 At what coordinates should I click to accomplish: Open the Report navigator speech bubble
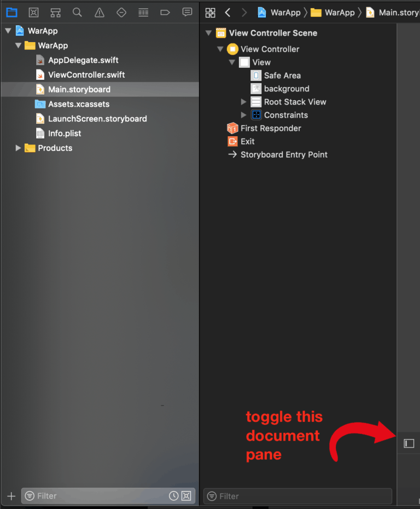[x=187, y=13]
